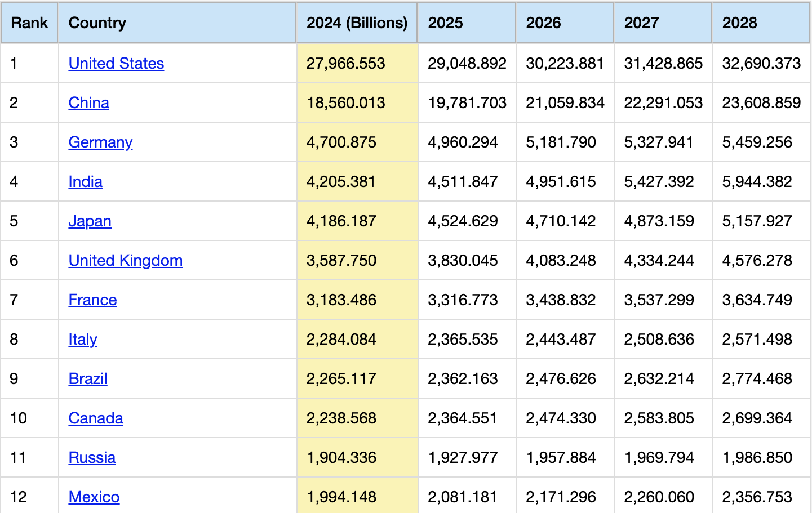Click the cell 4,205.381
This screenshot has height=513, width=812.
357,182
